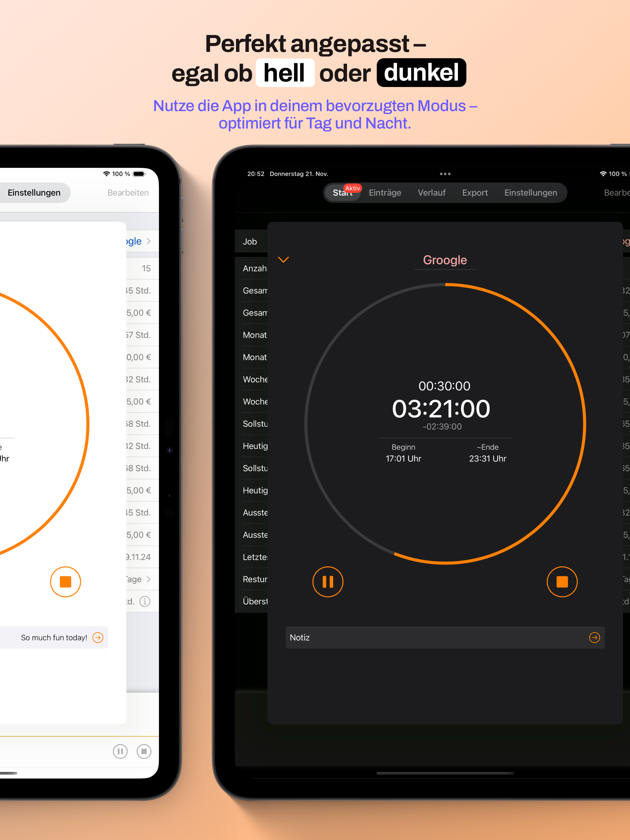Image resolution: width=630 pixels, height=840 pixels.
Task: Stop the timer in the dark iPad
Action: (562, 581)
